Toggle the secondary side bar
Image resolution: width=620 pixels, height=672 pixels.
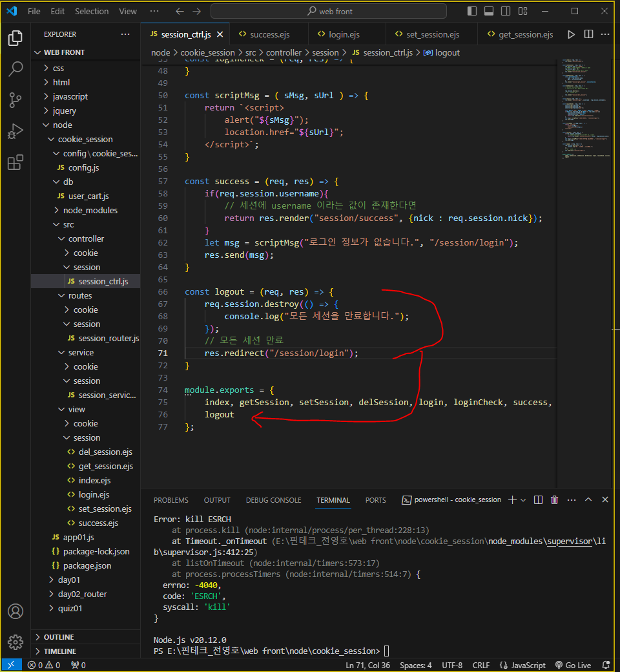506,11
